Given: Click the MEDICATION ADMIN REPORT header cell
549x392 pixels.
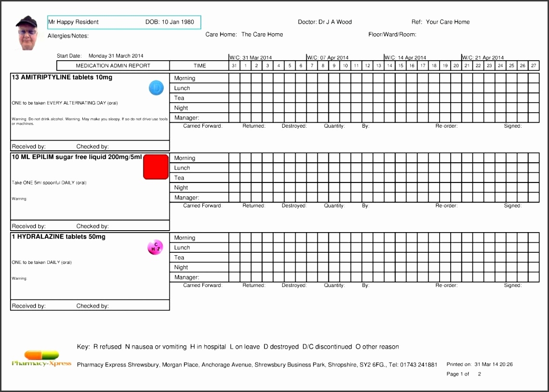Looking at the screenshot, I should [x=113, y=66].
